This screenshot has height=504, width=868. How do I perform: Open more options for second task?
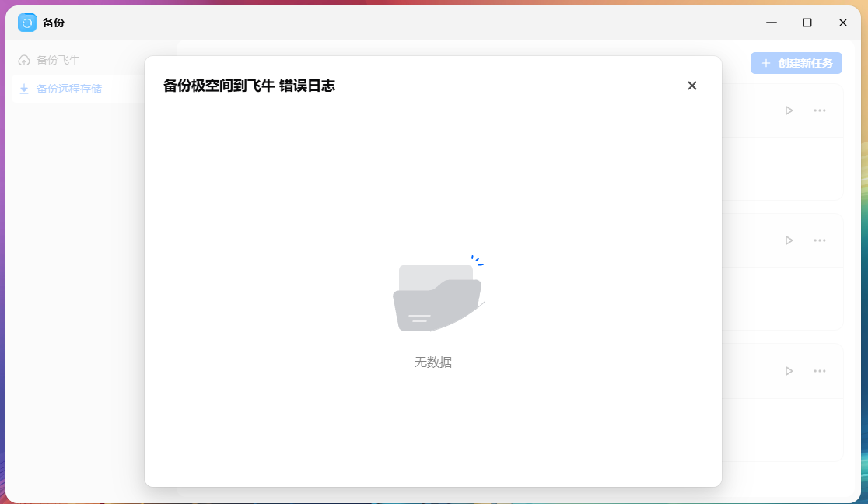tap(820, 240)
